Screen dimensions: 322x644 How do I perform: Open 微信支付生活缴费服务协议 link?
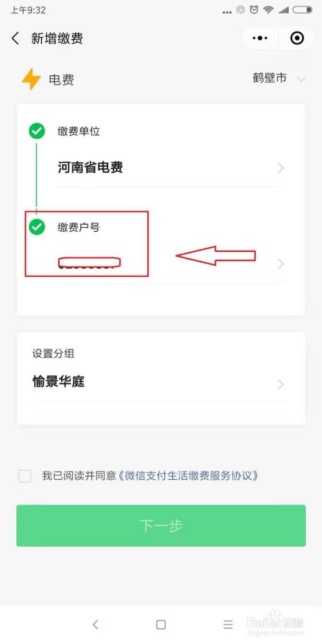pyautogui.click(x=189, y=476)
